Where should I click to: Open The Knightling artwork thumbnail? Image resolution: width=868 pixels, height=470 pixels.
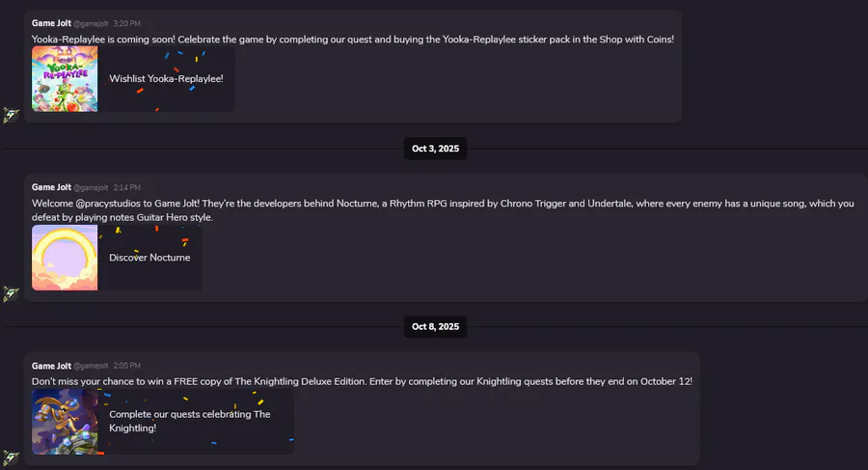click(65, 422)
